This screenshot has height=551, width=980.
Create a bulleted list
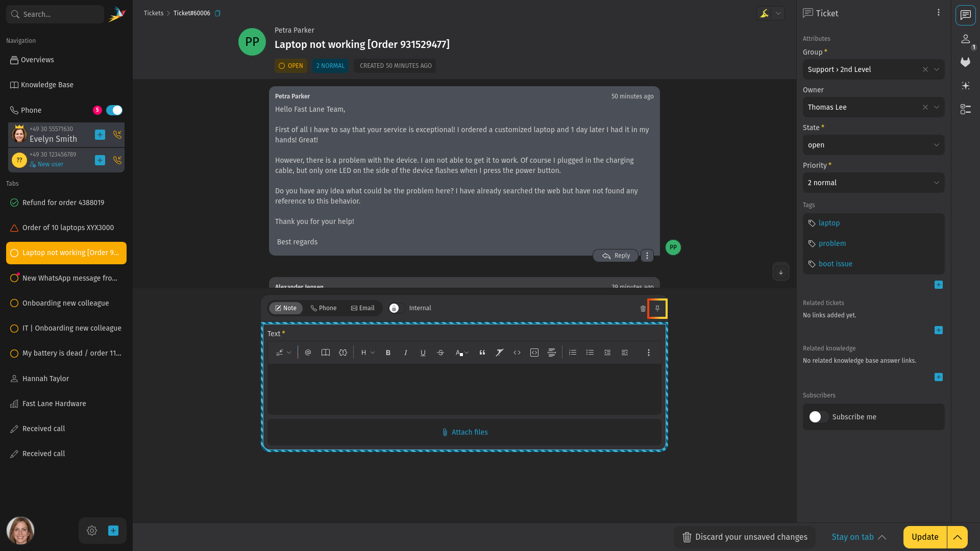click(x=590, y=353)
